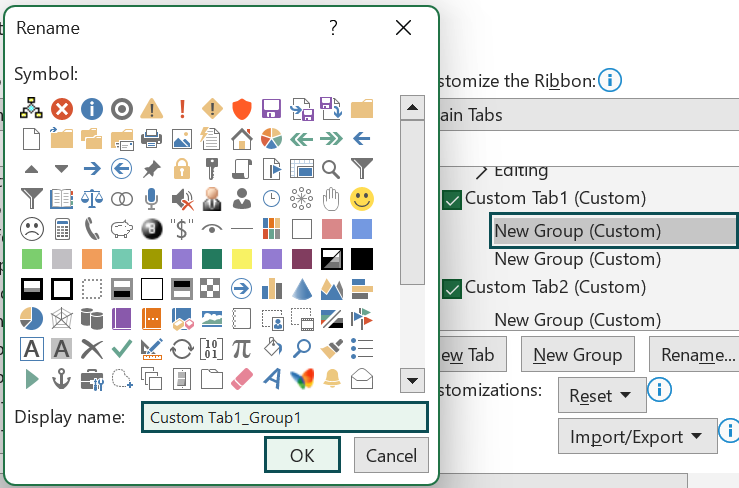Select the sad face symbol
The height and width of the screenshot is (488, 739).
tap(32, 229)
